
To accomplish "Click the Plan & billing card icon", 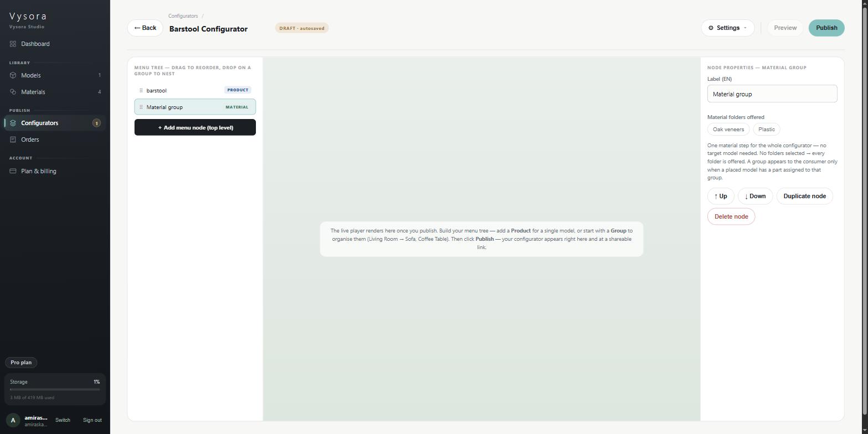I will point(13,171).
